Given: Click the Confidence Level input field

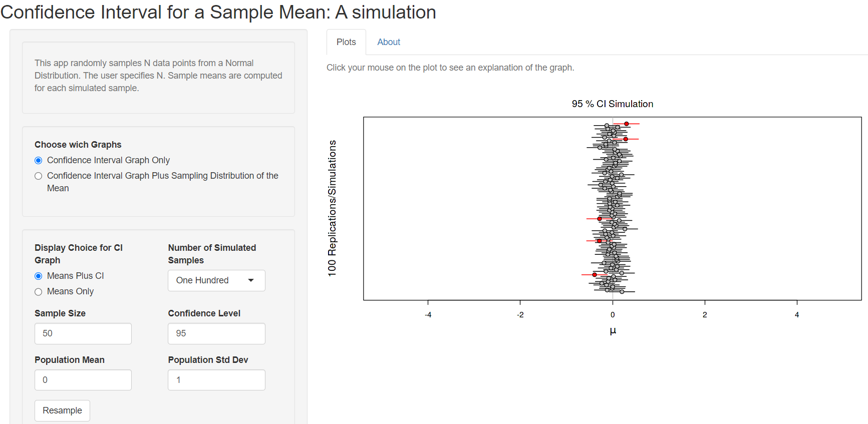Looking at the screenshot, I should [x=216, y=333].
